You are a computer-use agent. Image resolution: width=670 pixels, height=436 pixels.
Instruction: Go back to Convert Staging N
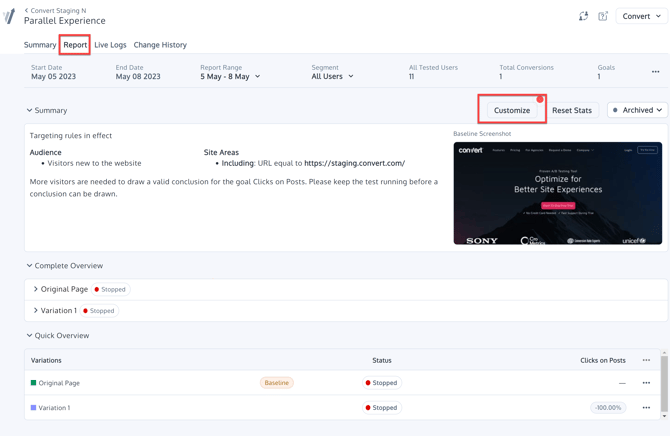tap(55, 10)
